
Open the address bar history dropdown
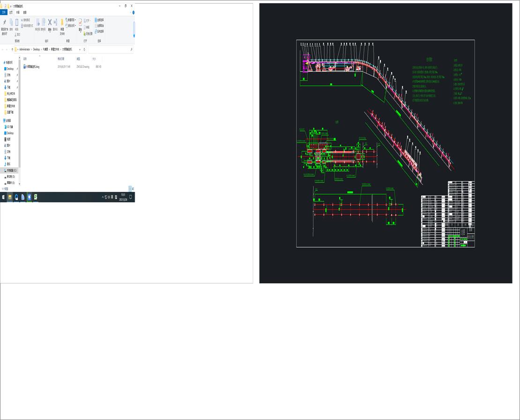click(80, 49)
